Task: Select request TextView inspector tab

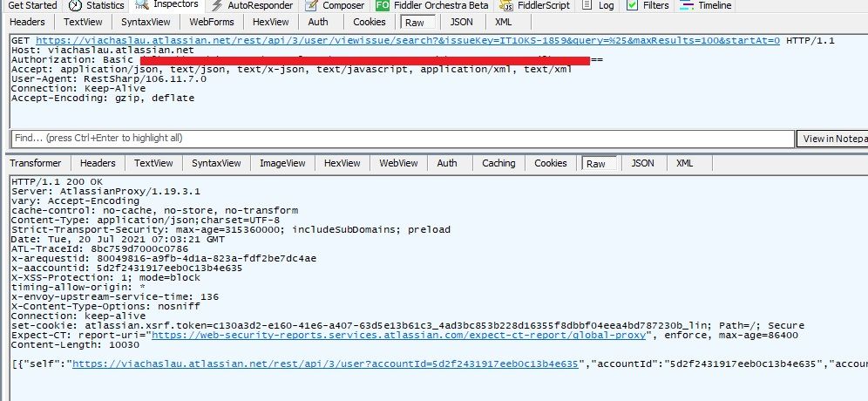Action: coord(83,22)
